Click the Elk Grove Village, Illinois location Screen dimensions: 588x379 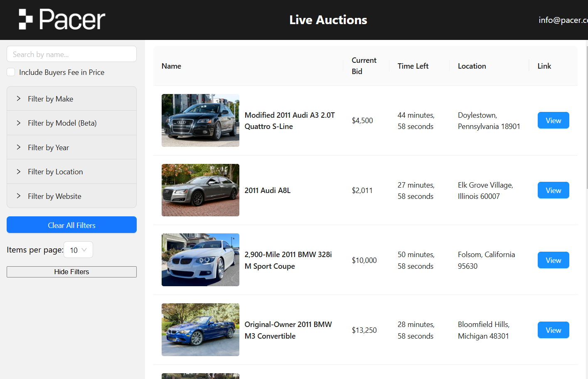point(485,191)
